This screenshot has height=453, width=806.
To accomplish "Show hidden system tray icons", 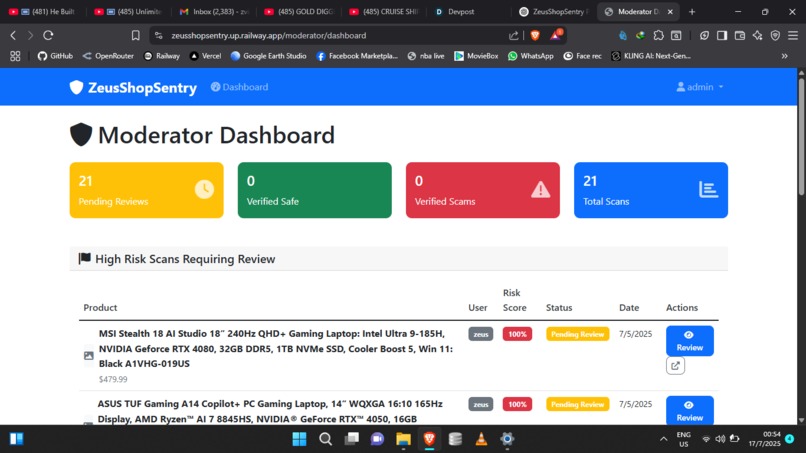I will [664, 439].
